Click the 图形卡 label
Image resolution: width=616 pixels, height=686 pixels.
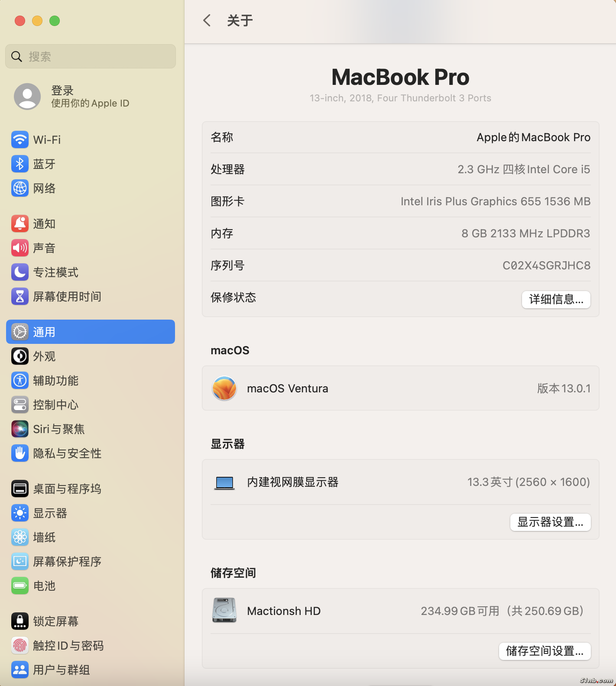pos(228,201)
